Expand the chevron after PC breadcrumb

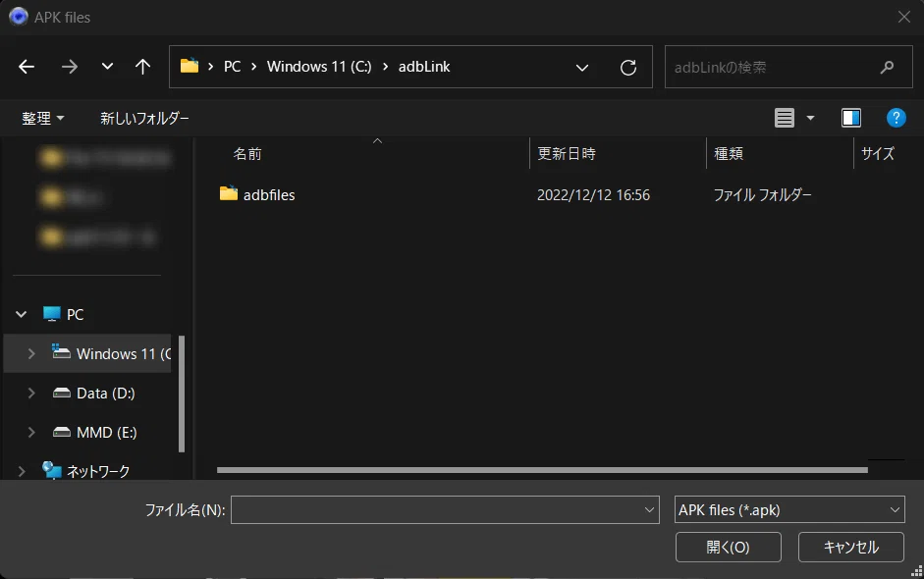coord(254,67)
